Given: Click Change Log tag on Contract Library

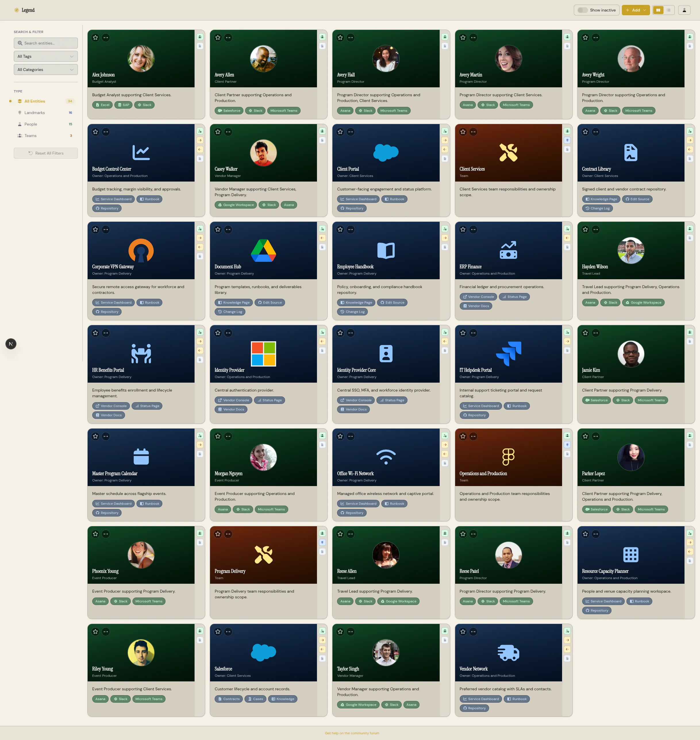Looking at the screenshot, I should (x=597, y=209).
